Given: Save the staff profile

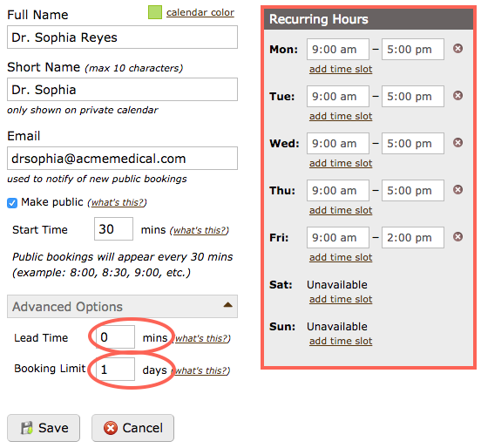Looking at the screenshot, I should pyautogui.click(x=44, y=428).
